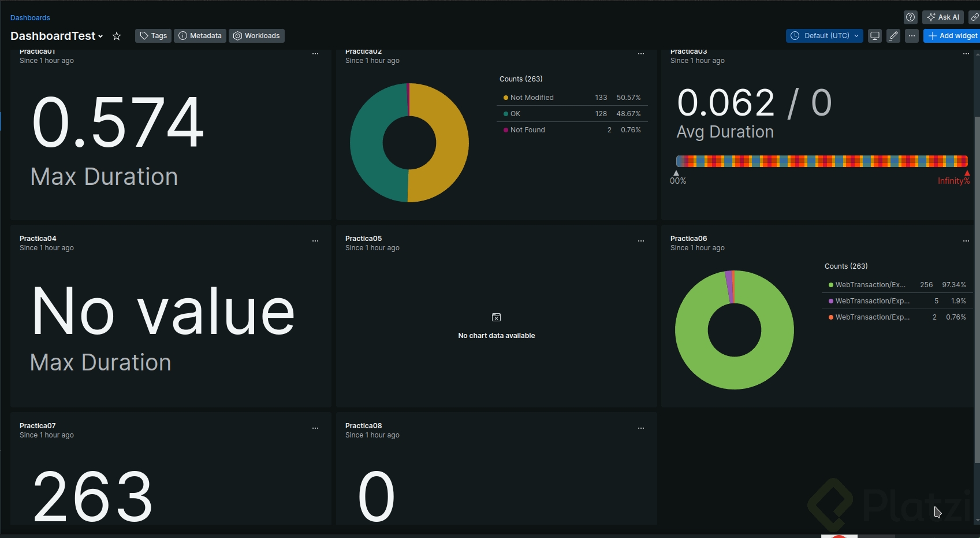Viewport: 980px width, 538px height.
Task: Open the Practica04 widget ellipsis menu
Action: coord(315,241)
